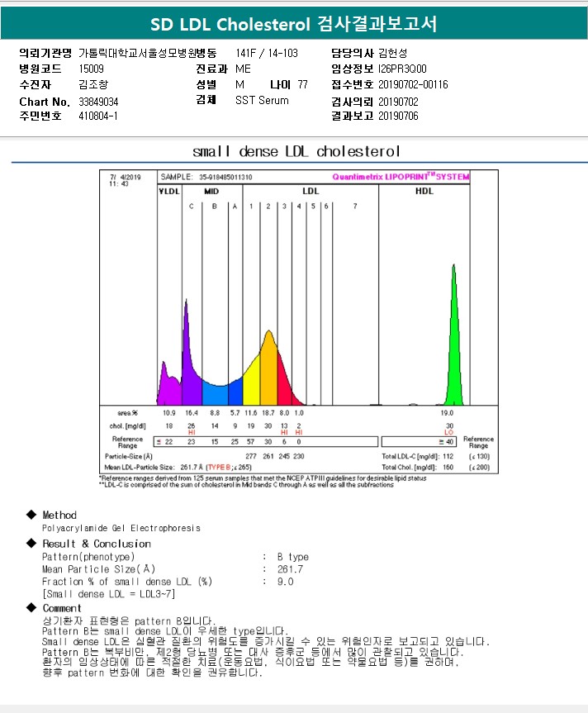Click the red "TYPE B" text in chart
Screen dimensions: 588x713
(x=219, y=467)
